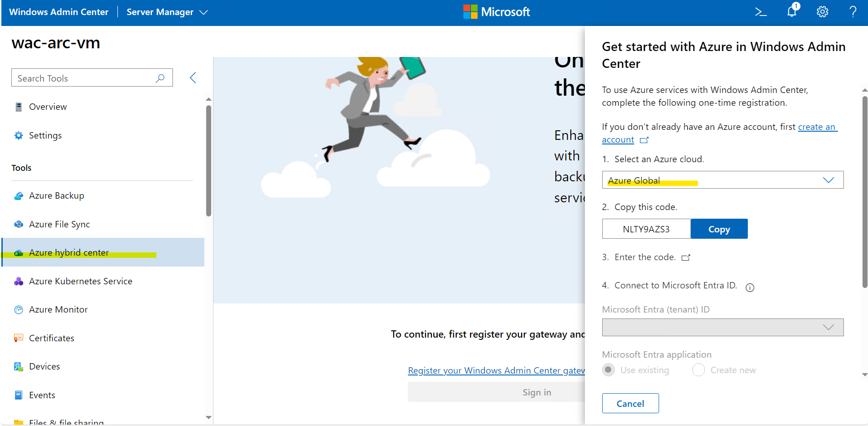Click the Certificates icon

tap(19, 338)
